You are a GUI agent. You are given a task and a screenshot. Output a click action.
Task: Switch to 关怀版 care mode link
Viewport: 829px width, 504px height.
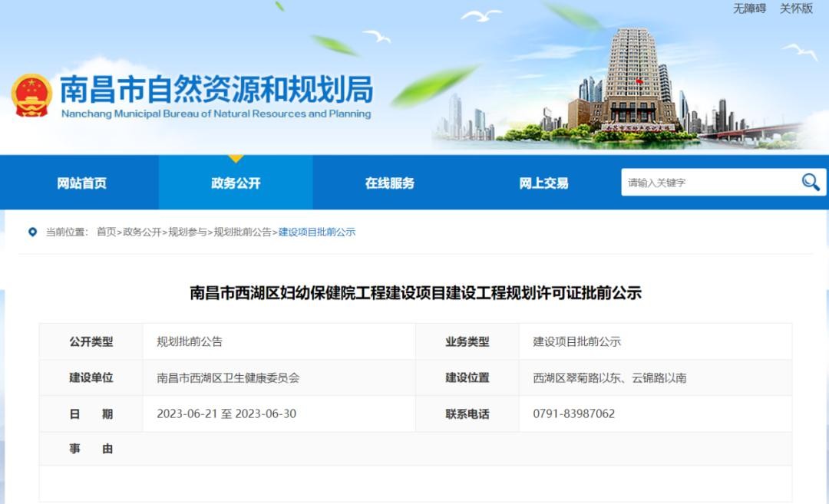point(796,8)
